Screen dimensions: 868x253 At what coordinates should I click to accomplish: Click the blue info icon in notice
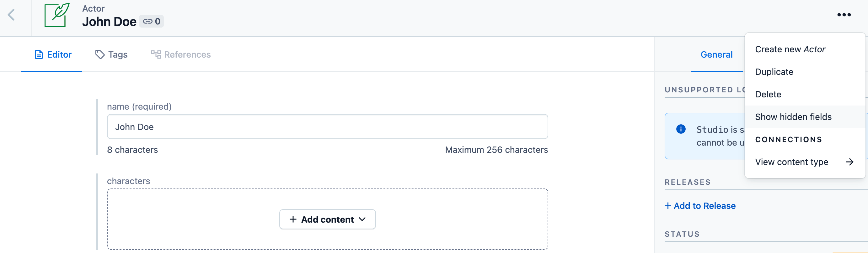(x=681, y=129)
